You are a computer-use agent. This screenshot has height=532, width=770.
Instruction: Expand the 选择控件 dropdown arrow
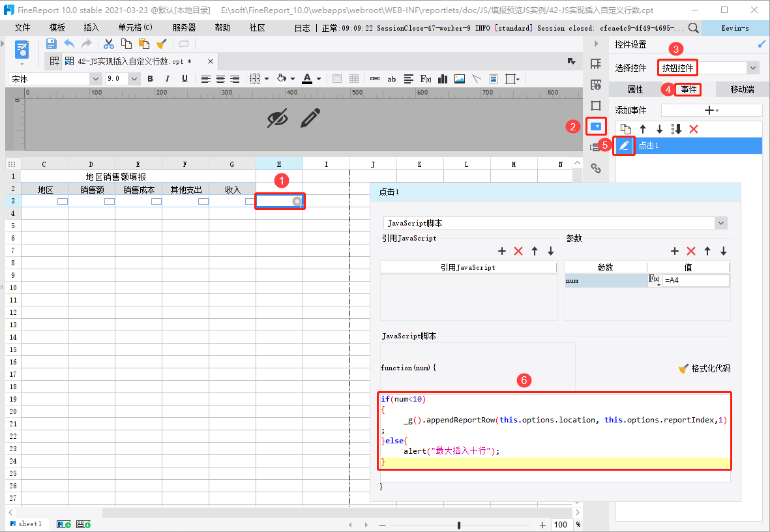pos(753,68)
